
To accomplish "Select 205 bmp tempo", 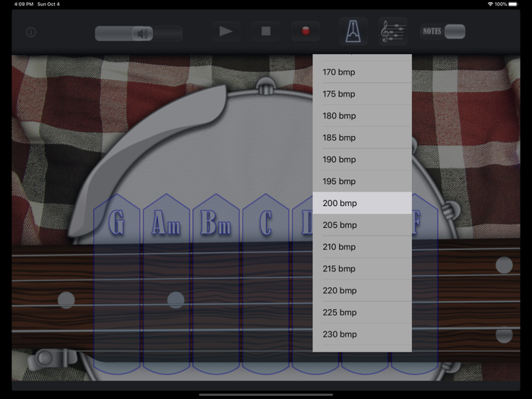I will [x=362, y=225].
